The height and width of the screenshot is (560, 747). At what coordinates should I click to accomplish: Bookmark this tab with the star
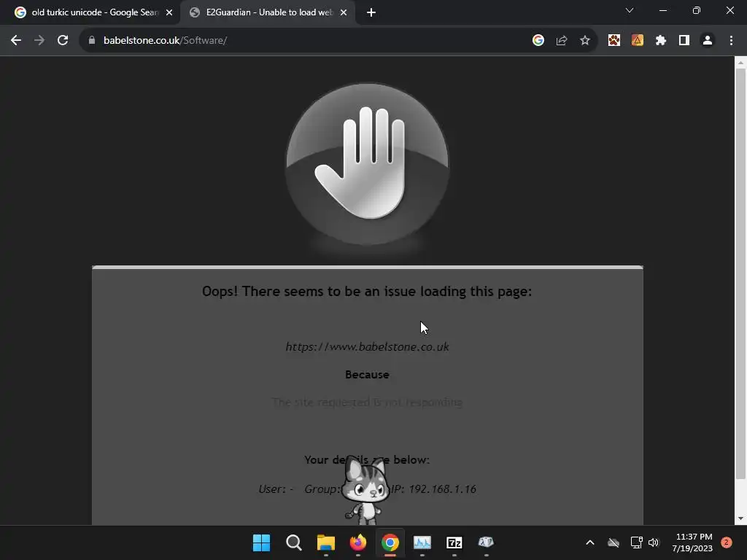click(585, 41)
